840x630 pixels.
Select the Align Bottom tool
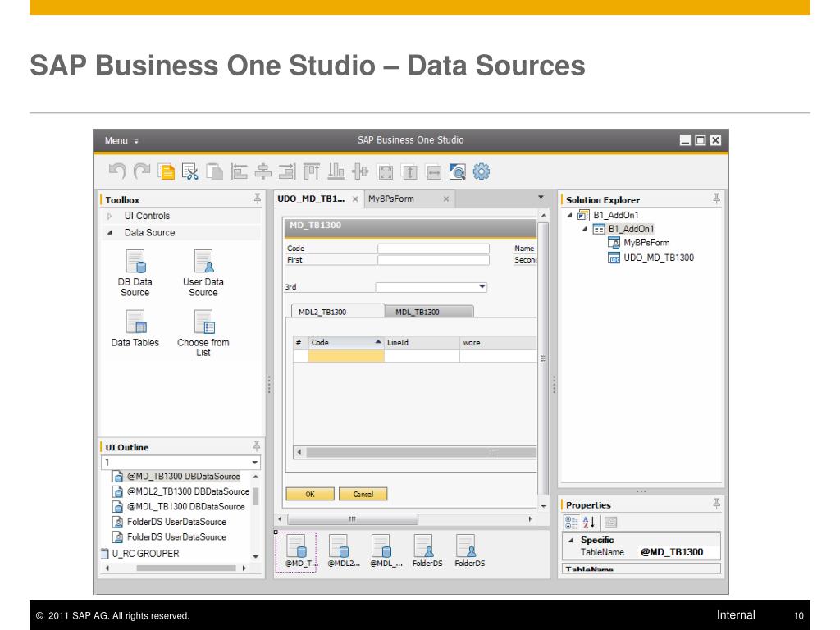[336, 171]
